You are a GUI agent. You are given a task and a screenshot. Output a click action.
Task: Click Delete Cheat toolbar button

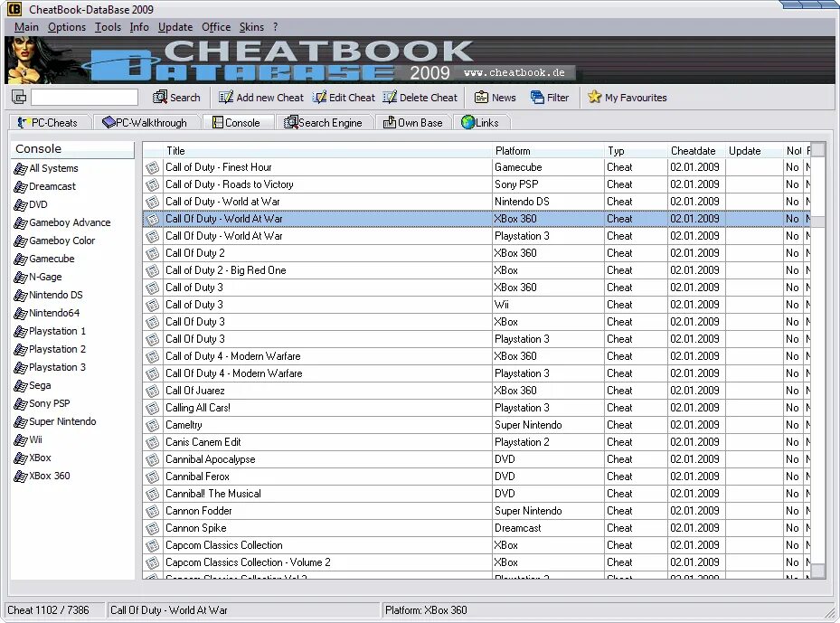(420, 98)
